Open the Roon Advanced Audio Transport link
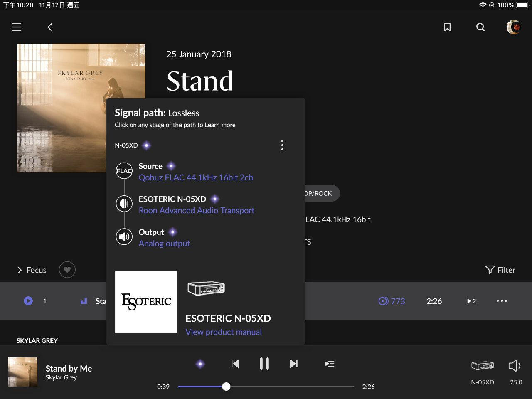532x399 pixels. click(197, 210)
